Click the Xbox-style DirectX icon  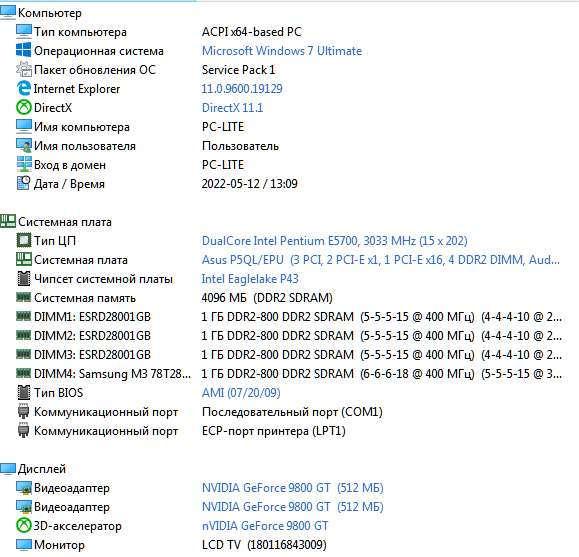(x=24, y=107)
